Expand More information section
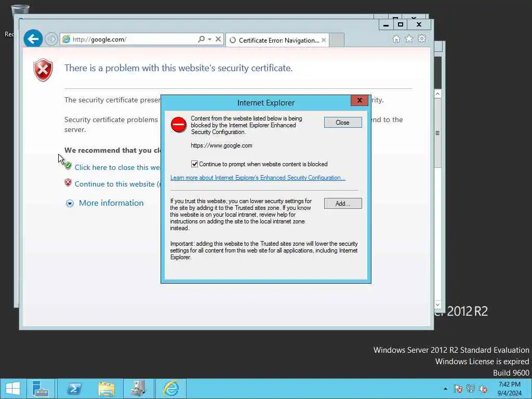The height and width of the screenshot is (399, 532). click(x=70, y=203)
